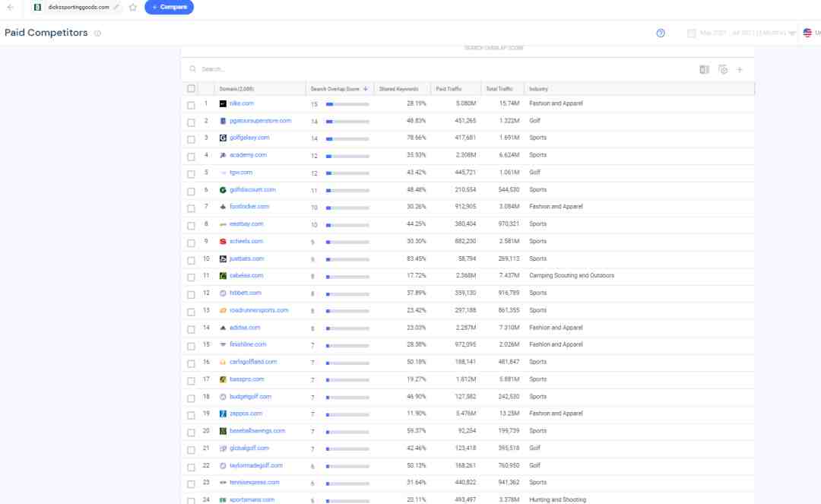This screenshot has width=821, height=504.
Task: Click the pencil edit icon beside dickssportinggoods.com
Action: tap(116, 8)
